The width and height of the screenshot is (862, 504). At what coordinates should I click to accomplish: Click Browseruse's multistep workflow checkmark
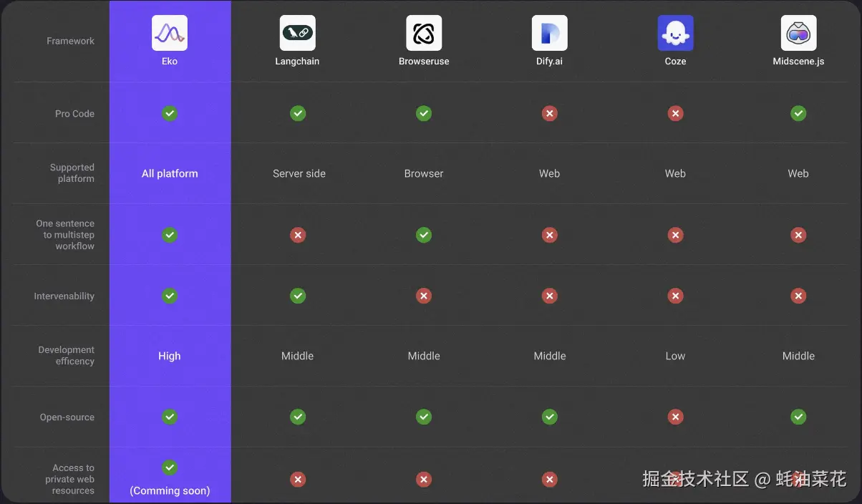[x=424, y=235]
